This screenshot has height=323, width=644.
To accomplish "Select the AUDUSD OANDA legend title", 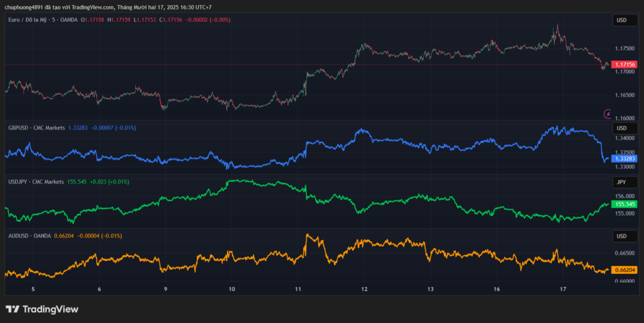I will (31, 236).
